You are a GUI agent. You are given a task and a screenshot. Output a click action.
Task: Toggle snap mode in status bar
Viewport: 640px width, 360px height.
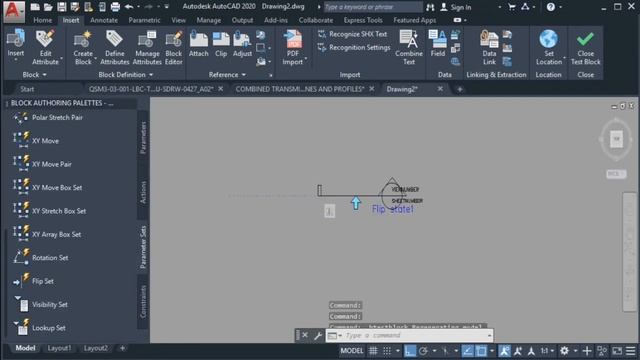(387, 351)
